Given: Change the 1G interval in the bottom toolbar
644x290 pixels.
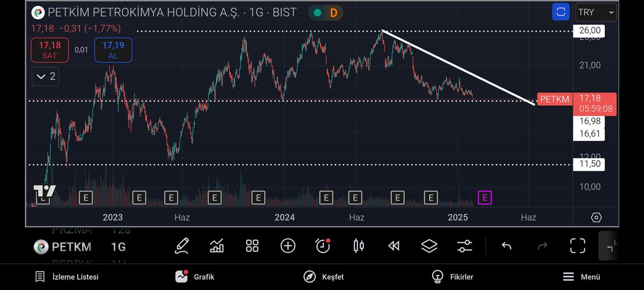Looking at the screenshot, I should [x=118, y=247].
